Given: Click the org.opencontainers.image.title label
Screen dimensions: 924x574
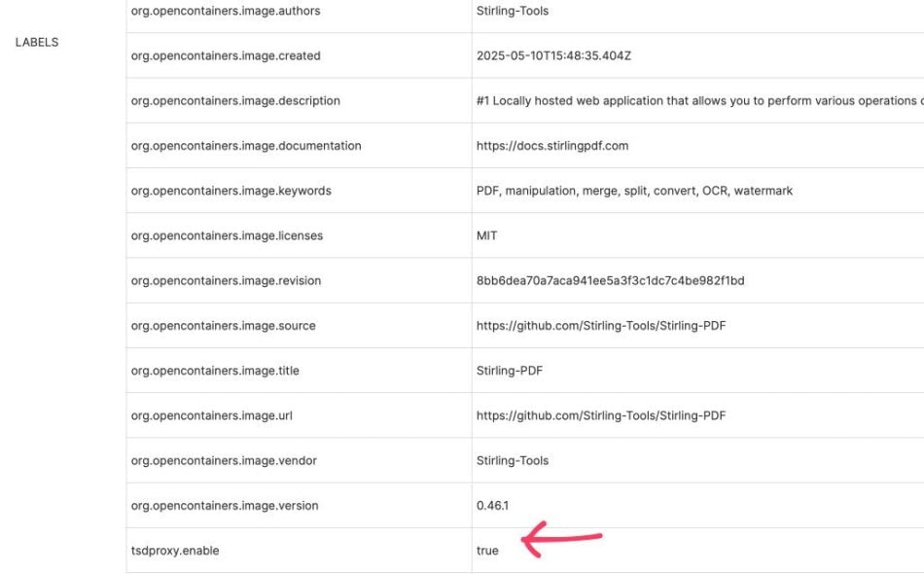Looking at the screenshot, I should [215, 371].
